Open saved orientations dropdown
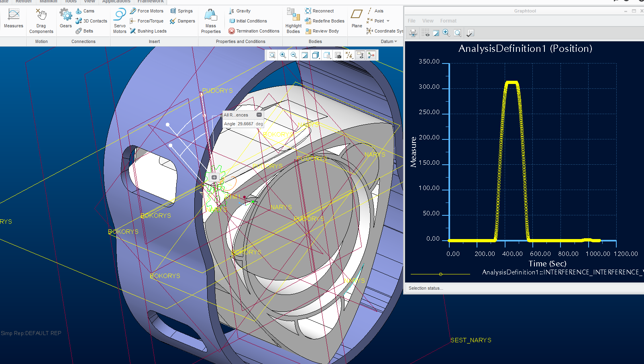 327,55
